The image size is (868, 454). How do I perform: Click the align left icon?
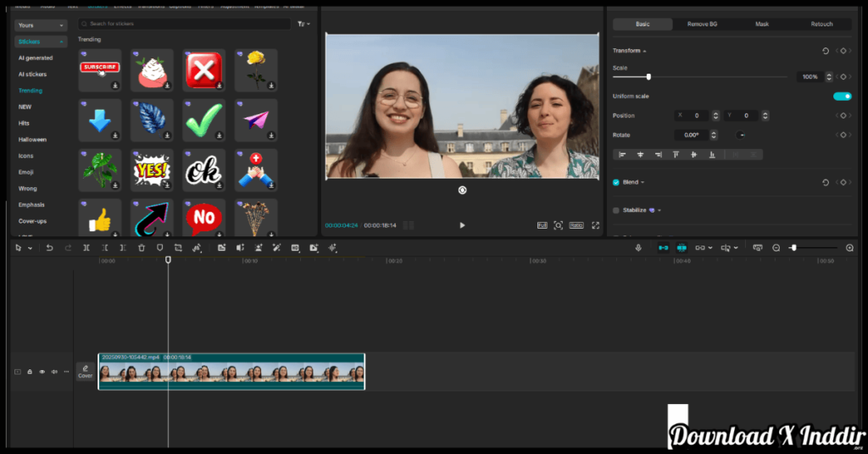coord(622,155)
